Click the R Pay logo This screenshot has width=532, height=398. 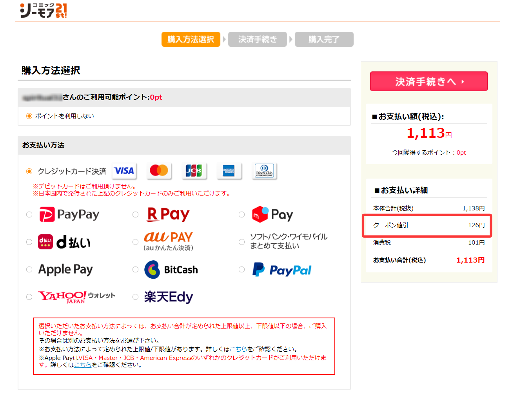(168, 214)
